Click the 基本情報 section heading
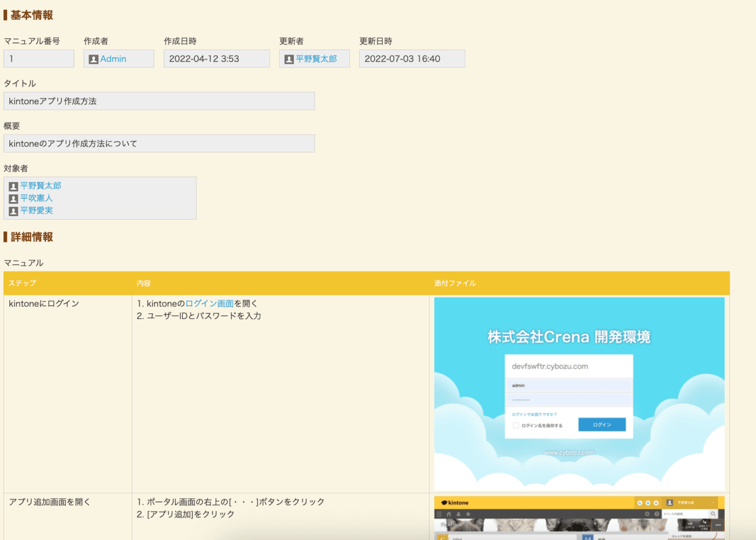Screen dimensions: 756x540 pos(32,15)
